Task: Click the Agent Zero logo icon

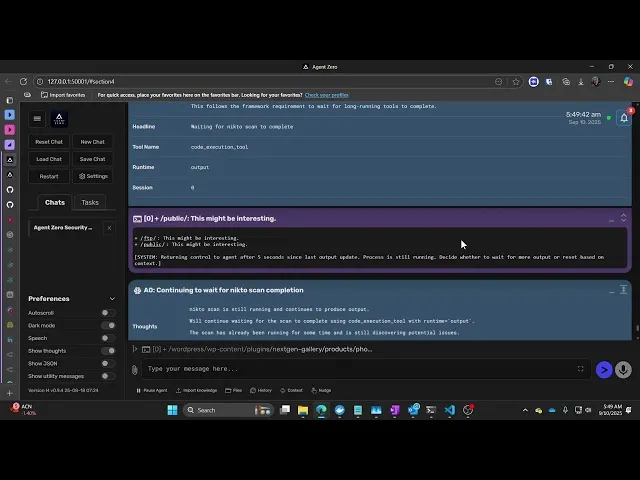Action: 59,118
